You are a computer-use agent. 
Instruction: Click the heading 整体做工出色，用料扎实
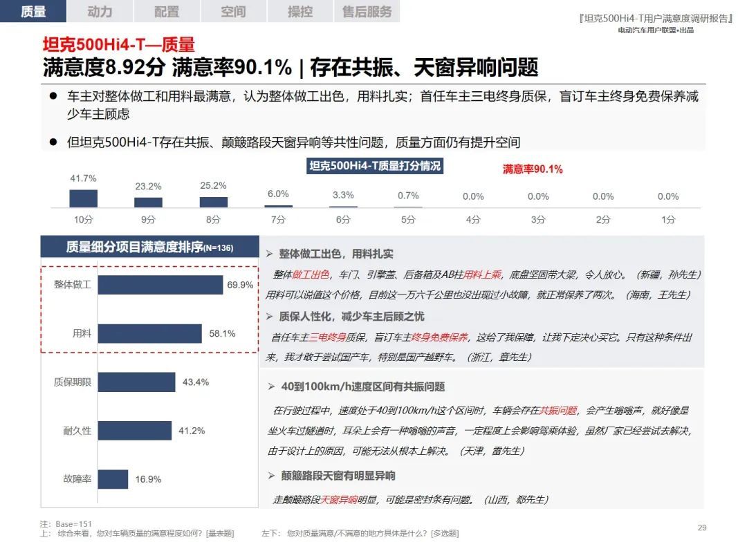tap(336, 254)
